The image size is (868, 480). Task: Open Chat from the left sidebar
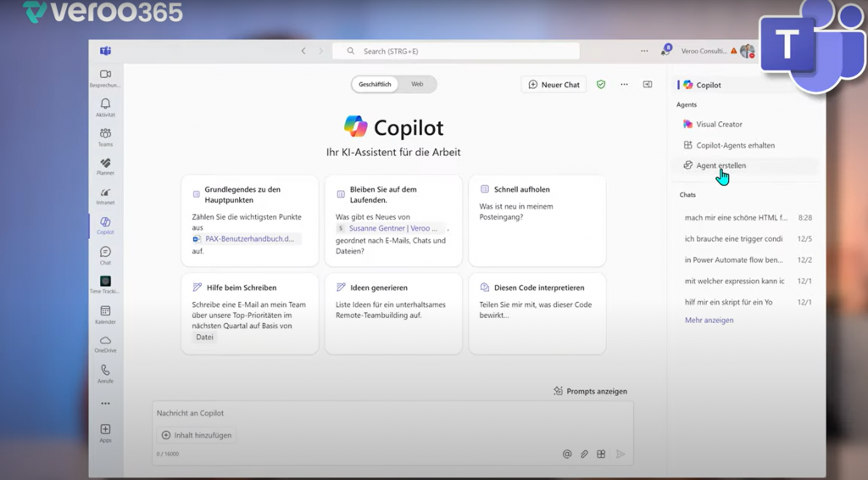[105, 255]
